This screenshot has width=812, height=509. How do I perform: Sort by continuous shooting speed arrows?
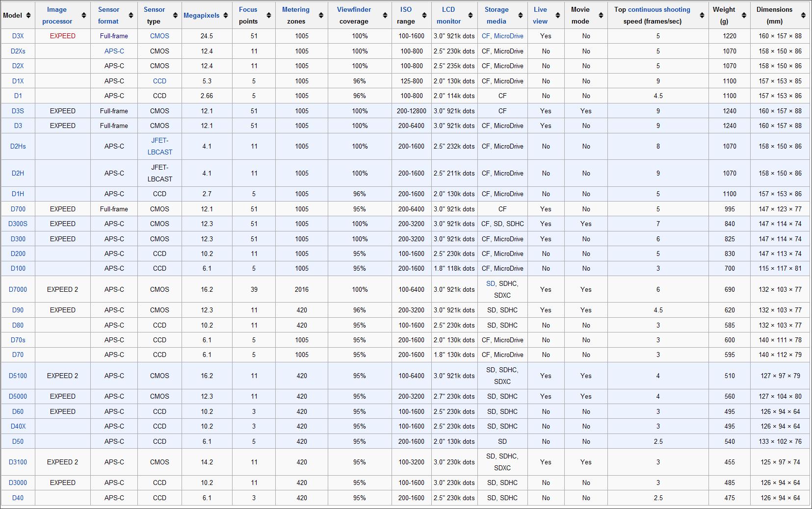(x=702, y=15)
